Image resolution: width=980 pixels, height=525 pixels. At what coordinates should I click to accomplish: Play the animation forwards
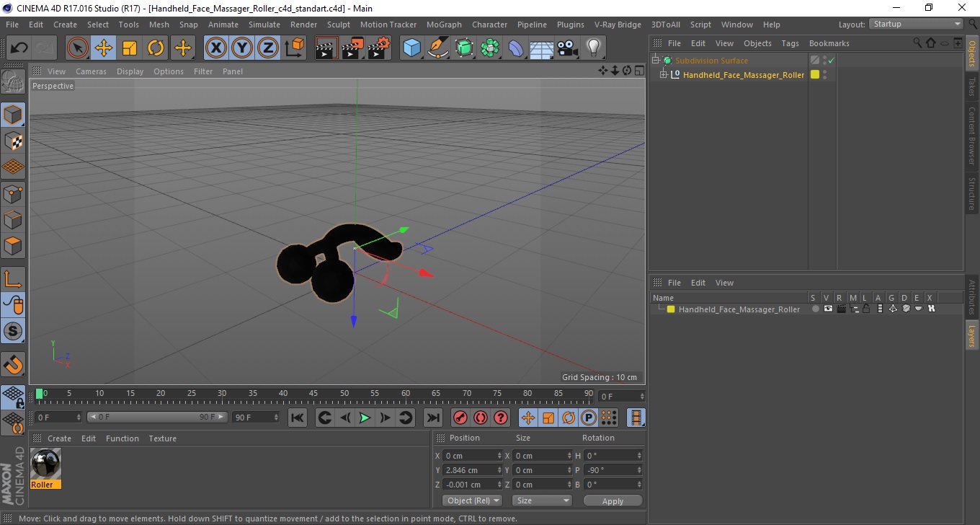coord(365,418)
